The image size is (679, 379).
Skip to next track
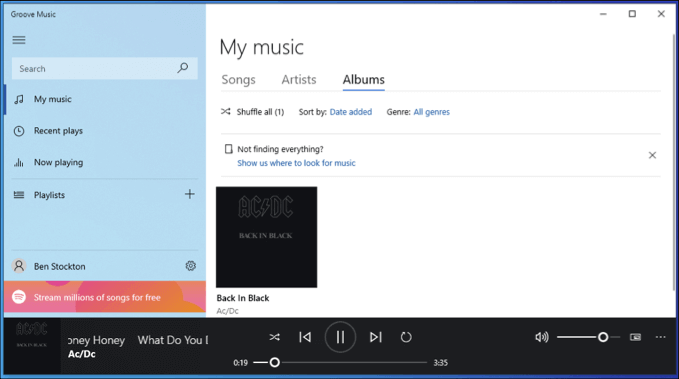[x=376, y=337]
